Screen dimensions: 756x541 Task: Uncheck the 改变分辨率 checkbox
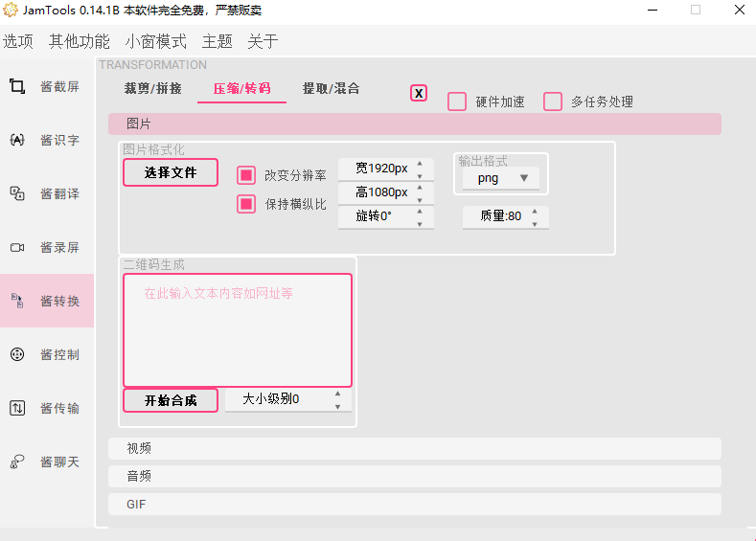246,175
